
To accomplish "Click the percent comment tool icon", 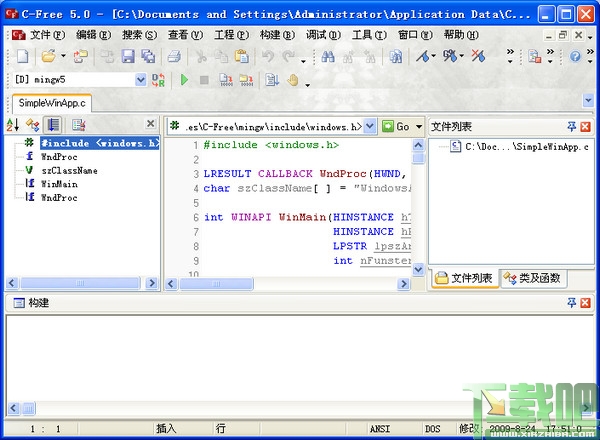I will tap(450, 57).
